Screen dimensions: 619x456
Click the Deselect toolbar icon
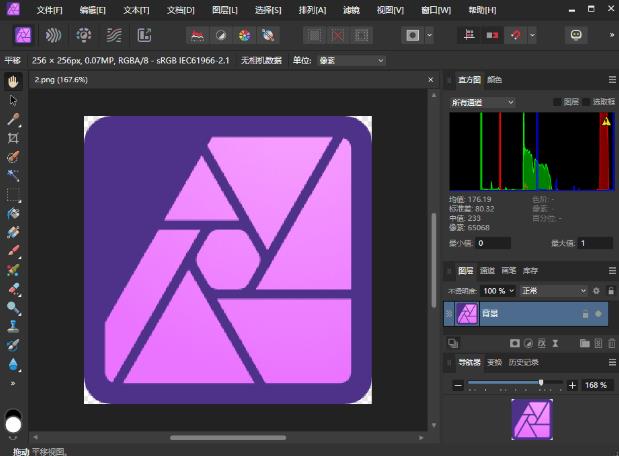tap(338, 36)
